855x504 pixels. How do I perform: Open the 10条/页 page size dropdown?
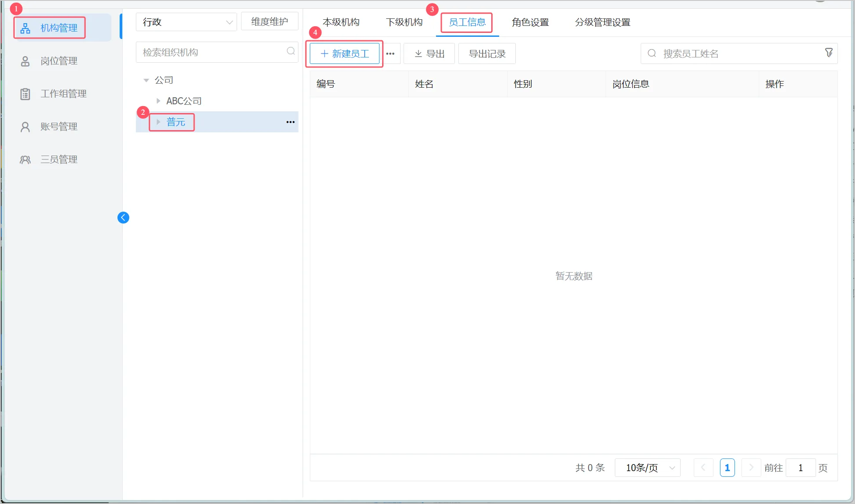coord(647,468)
